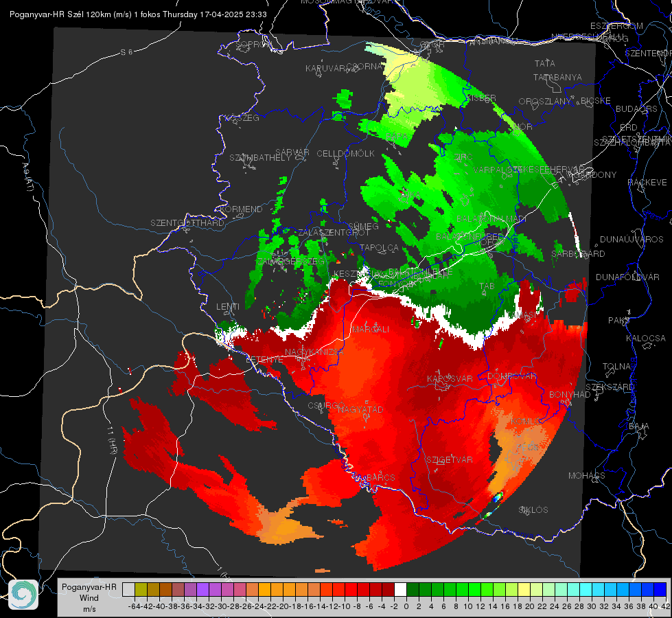Click the MARCALI city label
This screenshot has width=672, height=618.
point(370,330)
